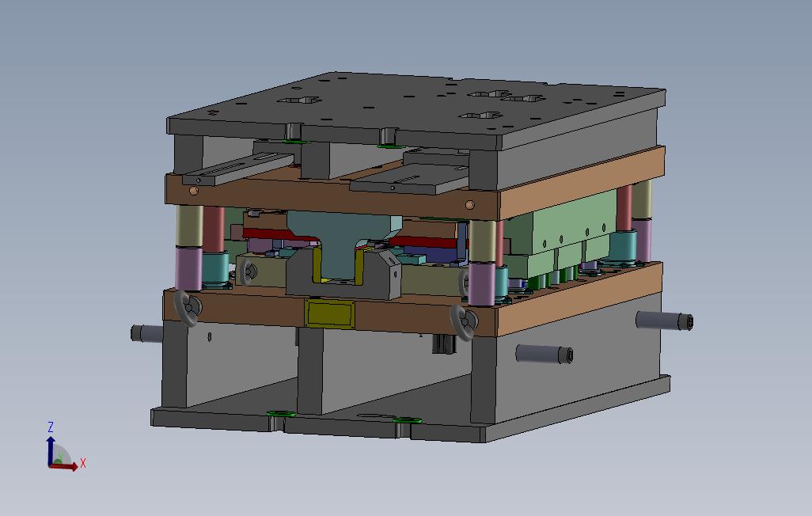Select the pin protruding from the left side

pyautogui.click(x=146, y=333)
